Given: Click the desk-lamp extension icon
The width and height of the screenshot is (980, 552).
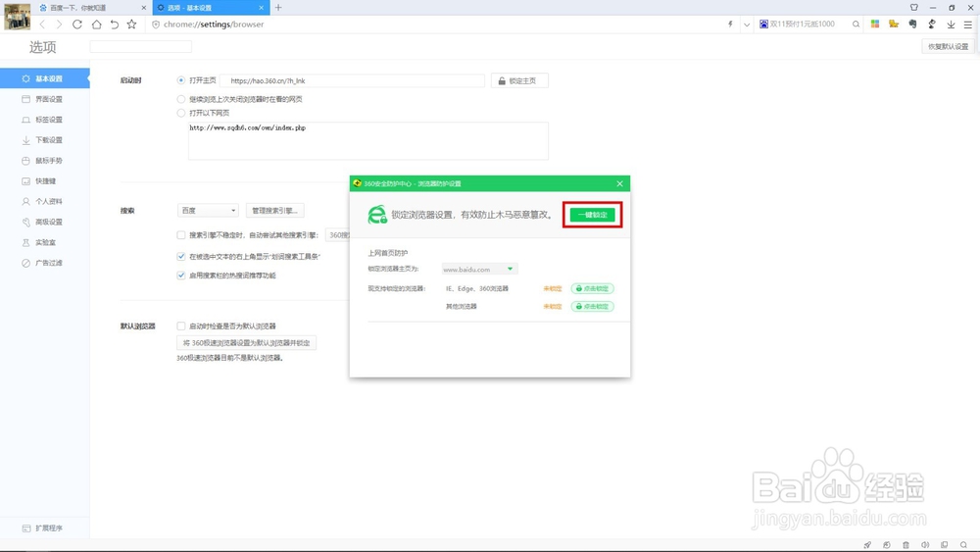Looking at the screenshot, I should [x=932, y=24].
